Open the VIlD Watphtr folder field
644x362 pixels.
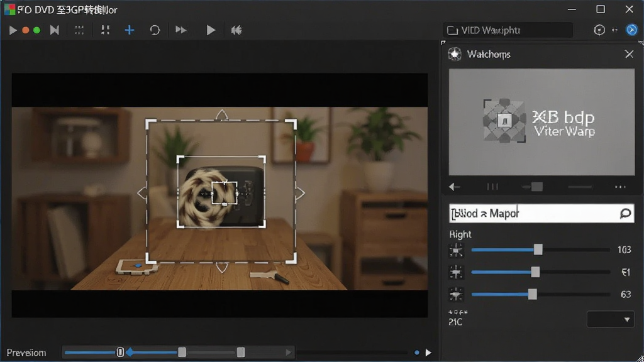pyautogui.click(x=508, y=30)
